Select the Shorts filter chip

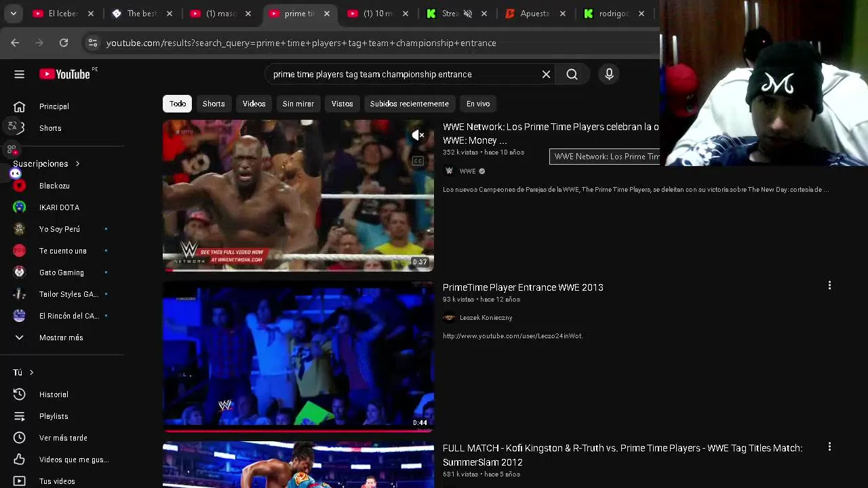[x=214, y=104]
